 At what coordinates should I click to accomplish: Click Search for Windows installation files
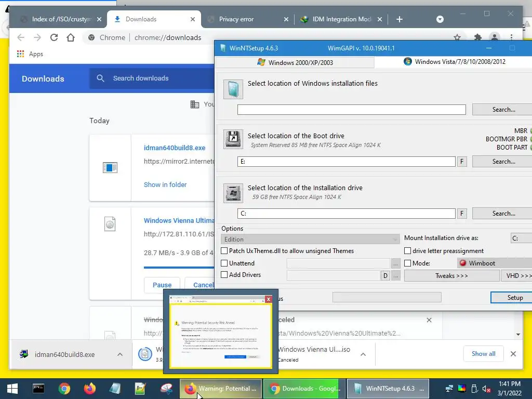point(503,110)
